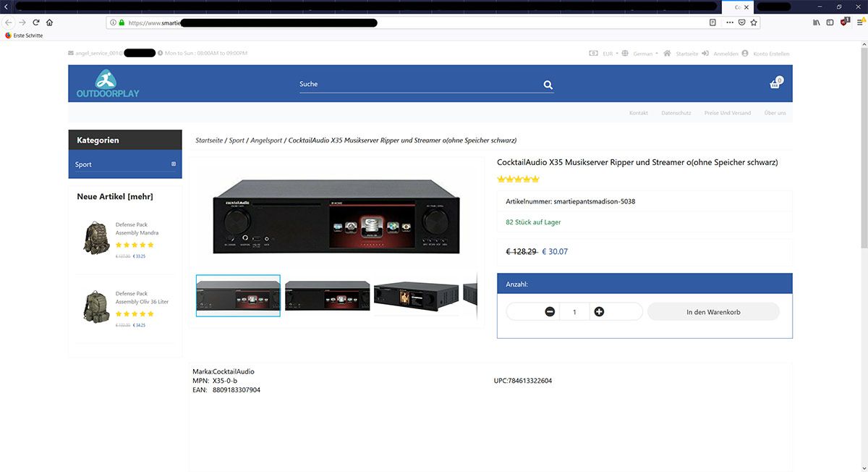868x472 pixels.
Task: Click the Startseite breadcrumb link
Action: click(209, 140)
